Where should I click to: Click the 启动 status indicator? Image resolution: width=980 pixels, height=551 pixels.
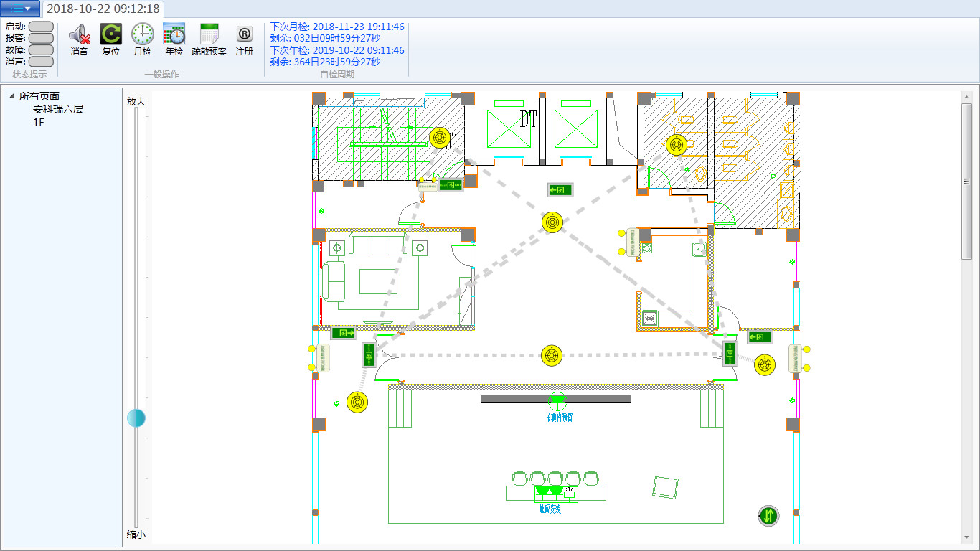pos(41,27)
